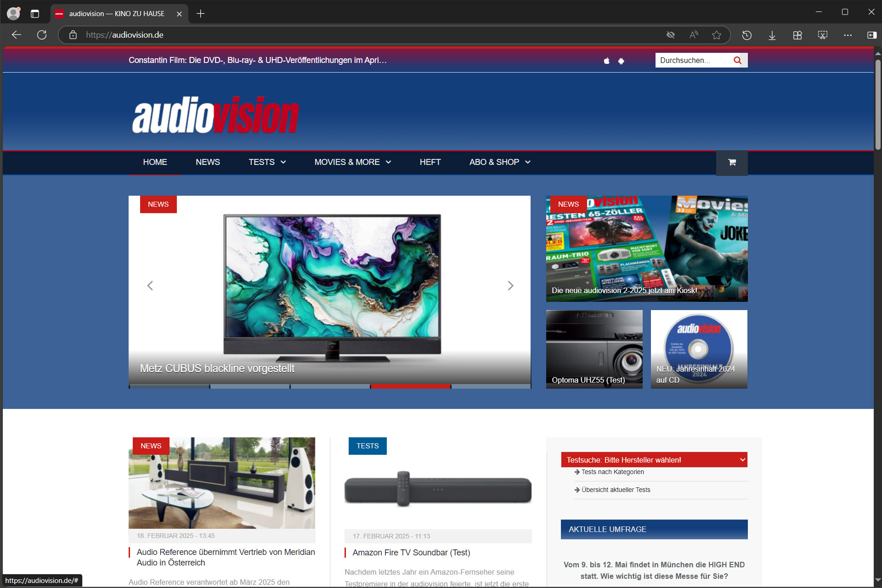Add page to favorites star

point(716,35)
